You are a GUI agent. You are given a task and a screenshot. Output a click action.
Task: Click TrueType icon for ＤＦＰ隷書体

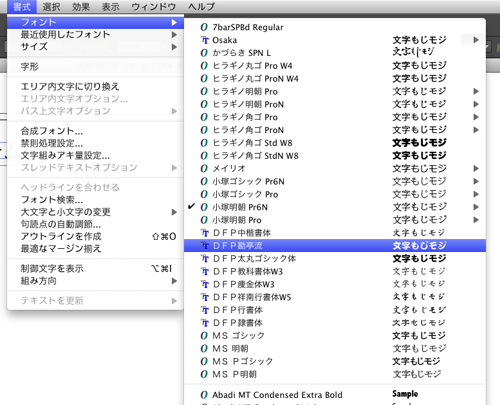(205, 323)
